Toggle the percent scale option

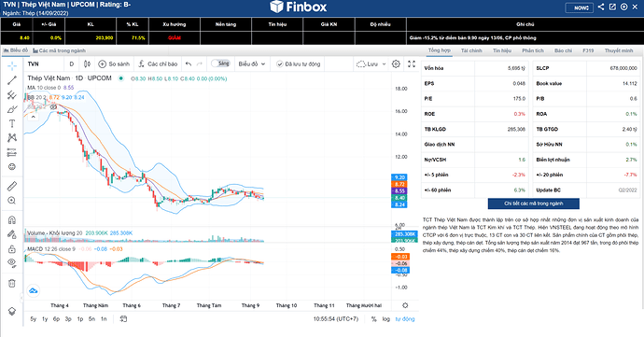(373, 319)
